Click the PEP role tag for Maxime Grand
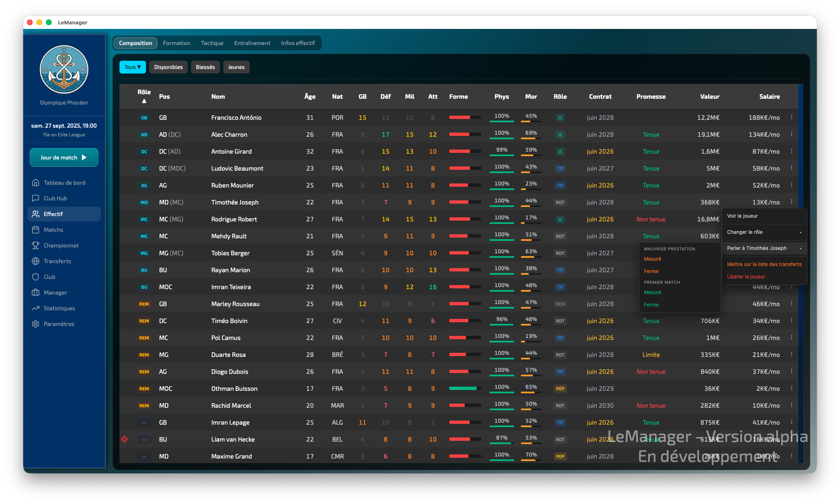 click(560, 456)
